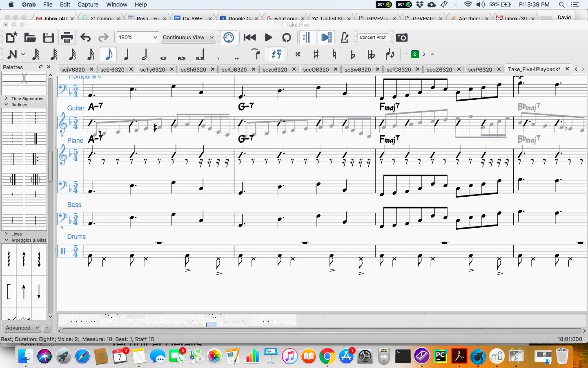Apply flat accidental

[353, 54]
